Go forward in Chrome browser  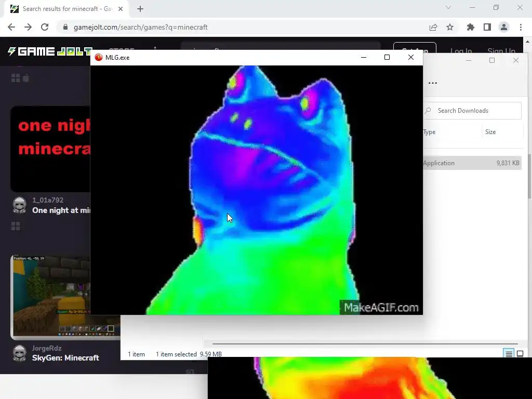28,27
